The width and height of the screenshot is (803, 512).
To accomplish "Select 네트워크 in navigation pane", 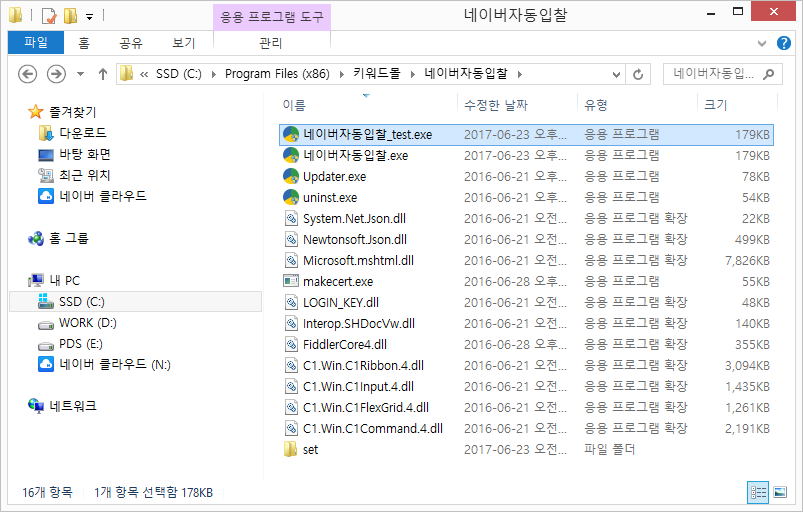I will pyautogui.click(x=62, y=406).
